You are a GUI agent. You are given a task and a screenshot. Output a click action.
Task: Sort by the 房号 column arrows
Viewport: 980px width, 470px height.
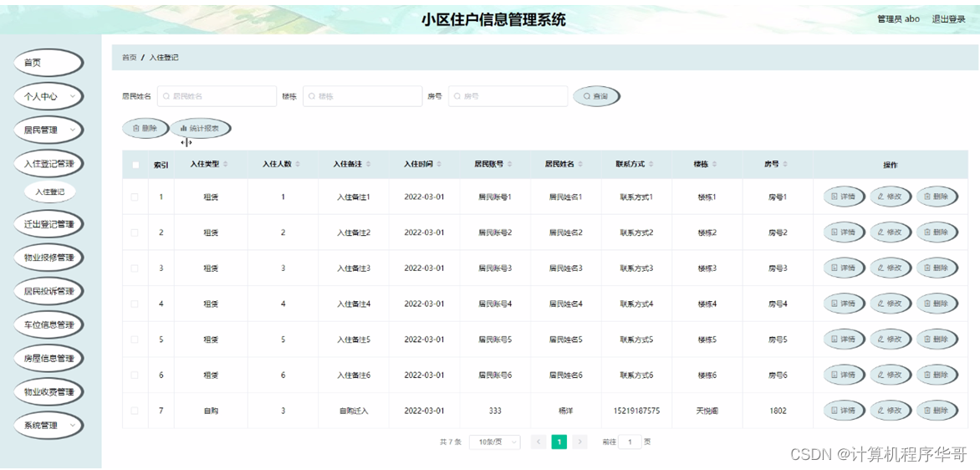[786, 165]
